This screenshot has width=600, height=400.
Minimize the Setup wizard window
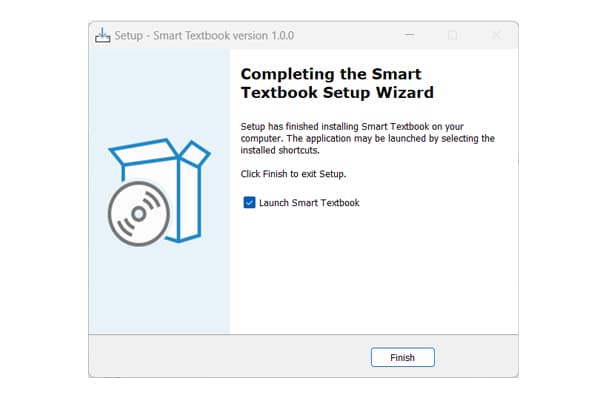409,36
